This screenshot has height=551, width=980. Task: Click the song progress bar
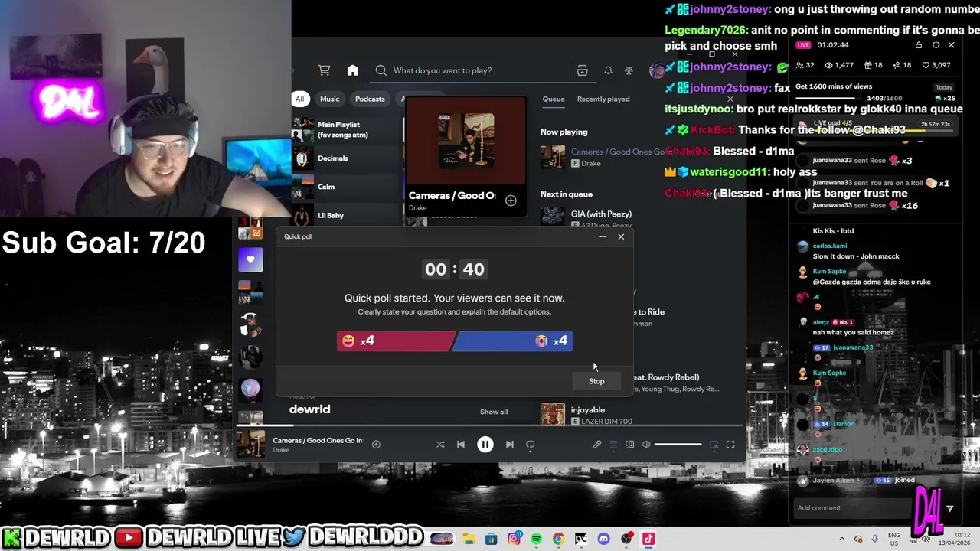click(490, 425)
